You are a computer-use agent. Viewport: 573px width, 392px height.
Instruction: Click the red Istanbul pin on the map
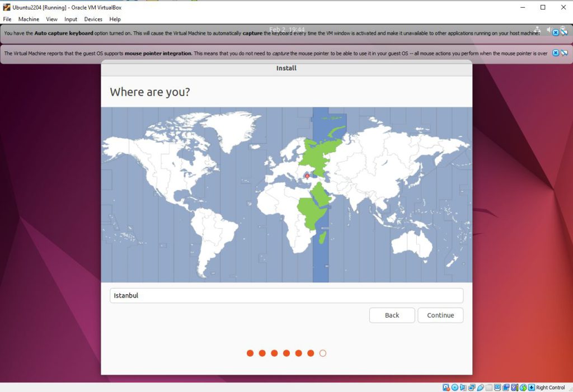click(x=307, y=176)
